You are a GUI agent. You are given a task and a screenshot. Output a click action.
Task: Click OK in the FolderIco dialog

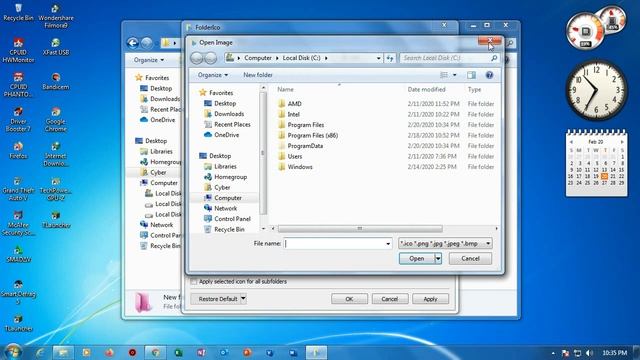pos(349,299)
